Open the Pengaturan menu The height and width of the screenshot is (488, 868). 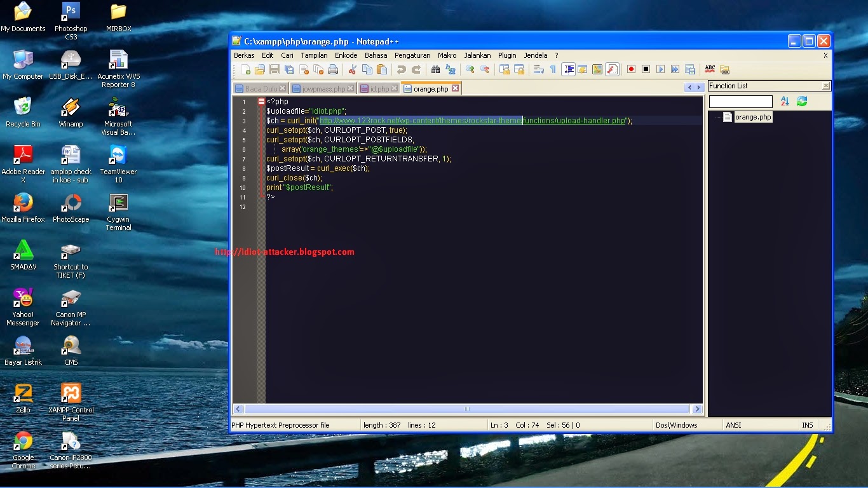tap(412, 55)
